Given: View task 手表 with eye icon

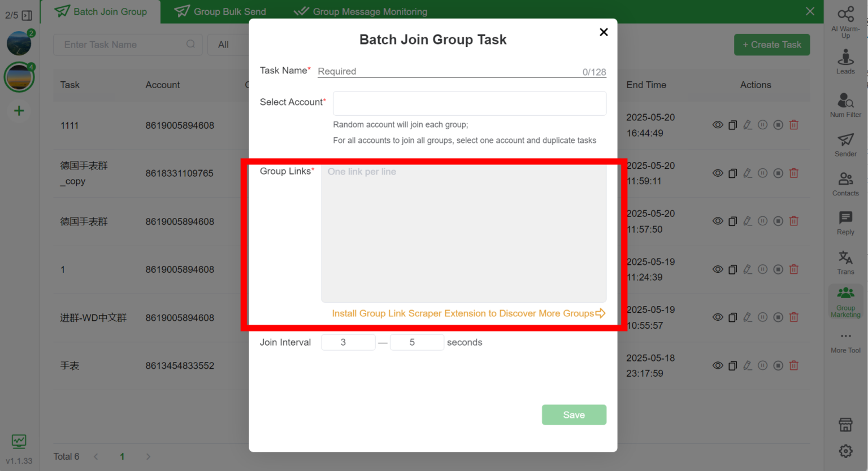Looking at the screenshot, I should (x=718, y=365).
